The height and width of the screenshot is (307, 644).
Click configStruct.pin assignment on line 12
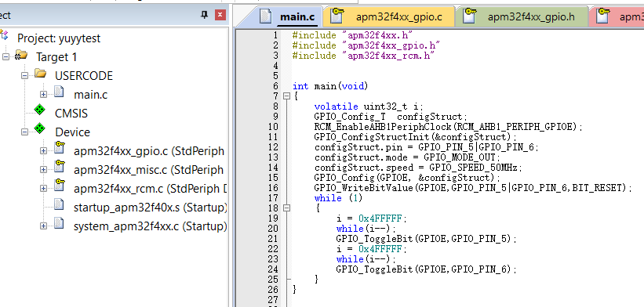426,147
